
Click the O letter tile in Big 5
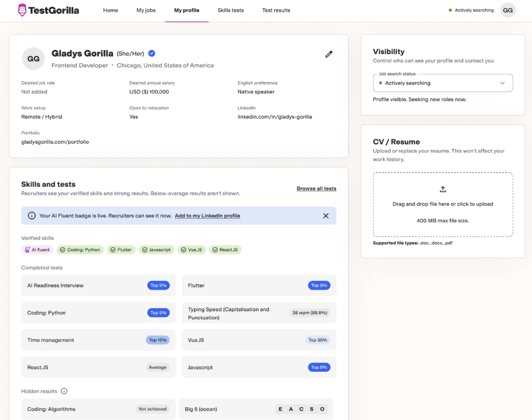322,409
